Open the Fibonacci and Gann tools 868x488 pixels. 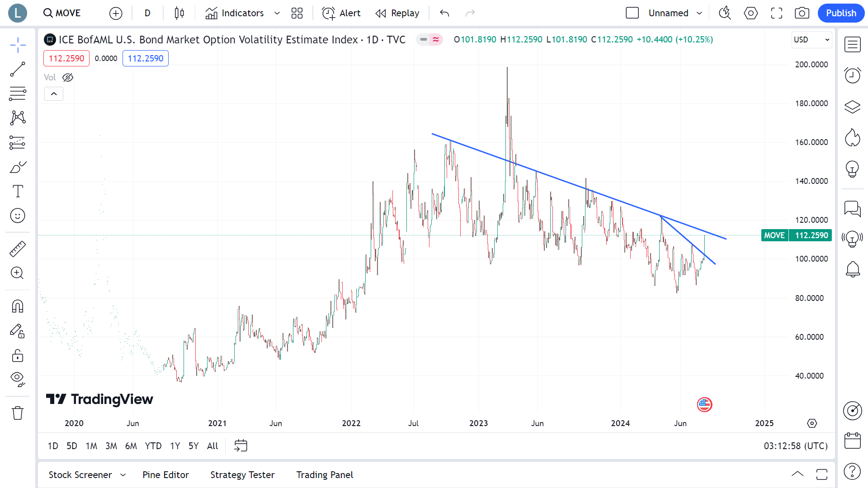coord(18,94)
